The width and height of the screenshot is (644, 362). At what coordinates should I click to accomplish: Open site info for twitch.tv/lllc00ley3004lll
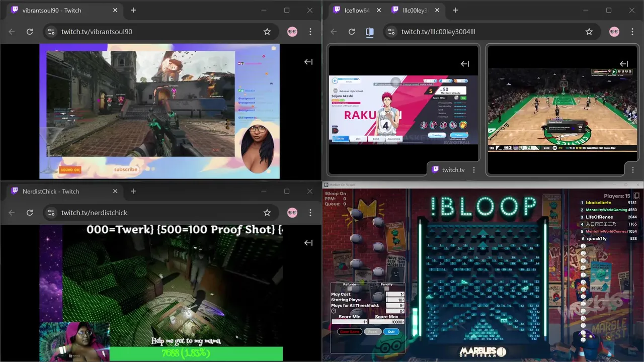391,32
